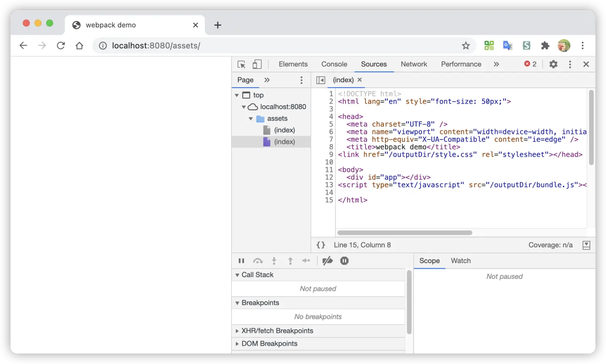Switch to the Network tab
606x364 pixels.
[414, 64]
